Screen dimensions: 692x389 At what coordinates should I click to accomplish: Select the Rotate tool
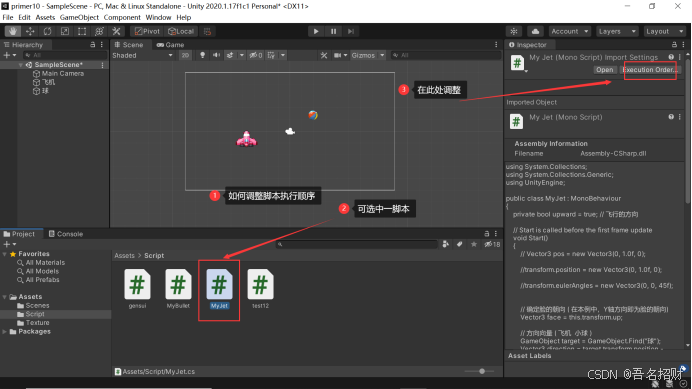click(x=47, y=31)
